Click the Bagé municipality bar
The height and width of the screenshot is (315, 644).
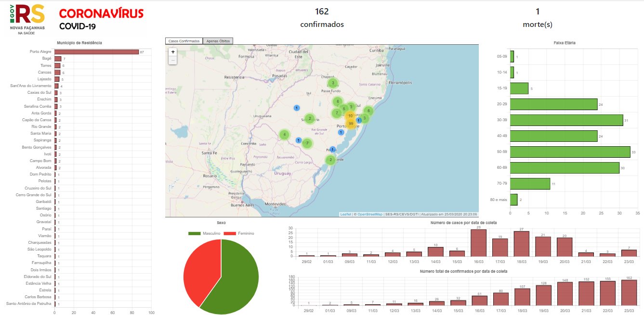click(x=58, y=59)
